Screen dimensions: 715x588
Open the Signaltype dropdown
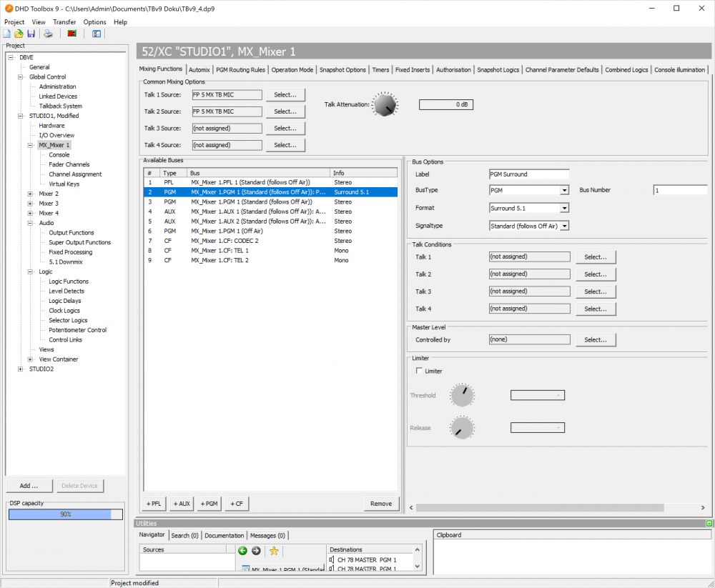pos(564,225)
